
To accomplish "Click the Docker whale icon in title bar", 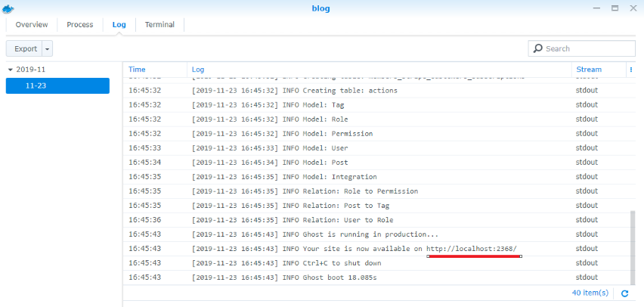I will pos(8,8).
